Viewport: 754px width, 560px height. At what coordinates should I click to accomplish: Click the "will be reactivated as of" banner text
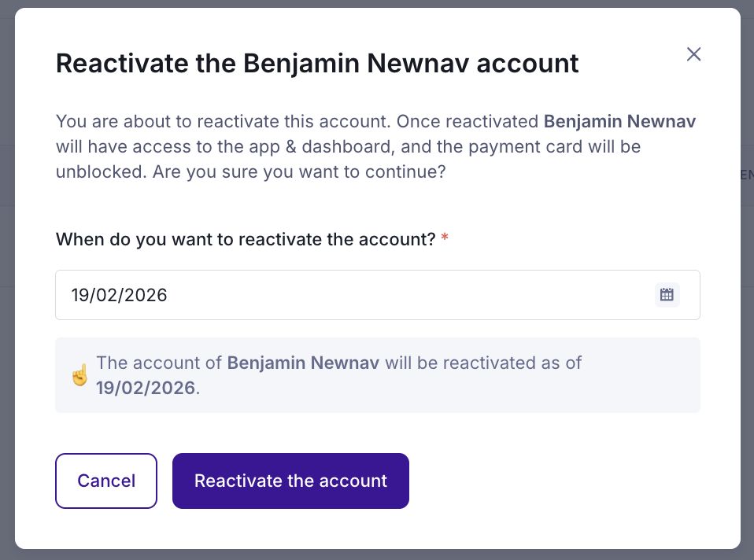[x=483, y=363]
